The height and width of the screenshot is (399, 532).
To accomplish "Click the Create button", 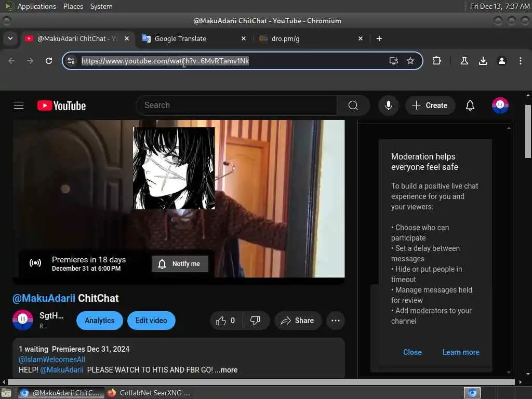I will (x=430, y=105).
